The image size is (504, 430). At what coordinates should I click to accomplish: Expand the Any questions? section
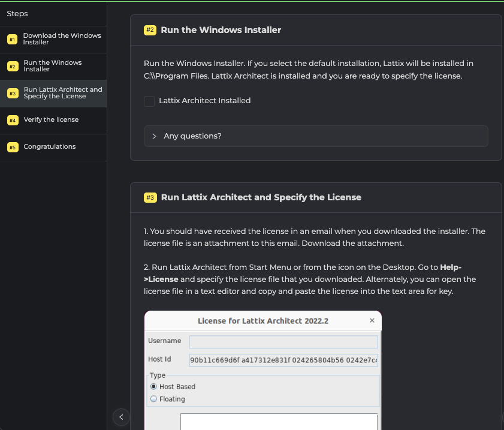coord(316,136)
